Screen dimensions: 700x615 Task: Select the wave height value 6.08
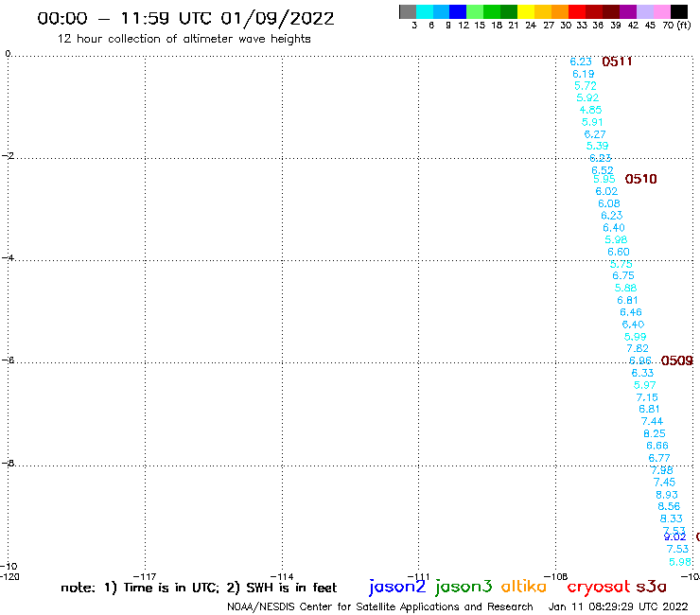point(609,203)
